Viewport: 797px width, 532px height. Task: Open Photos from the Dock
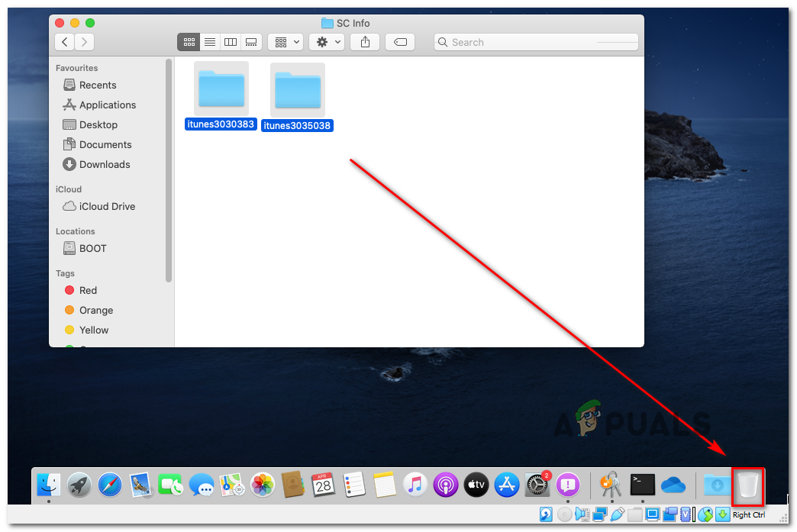[x=263, y=485]
